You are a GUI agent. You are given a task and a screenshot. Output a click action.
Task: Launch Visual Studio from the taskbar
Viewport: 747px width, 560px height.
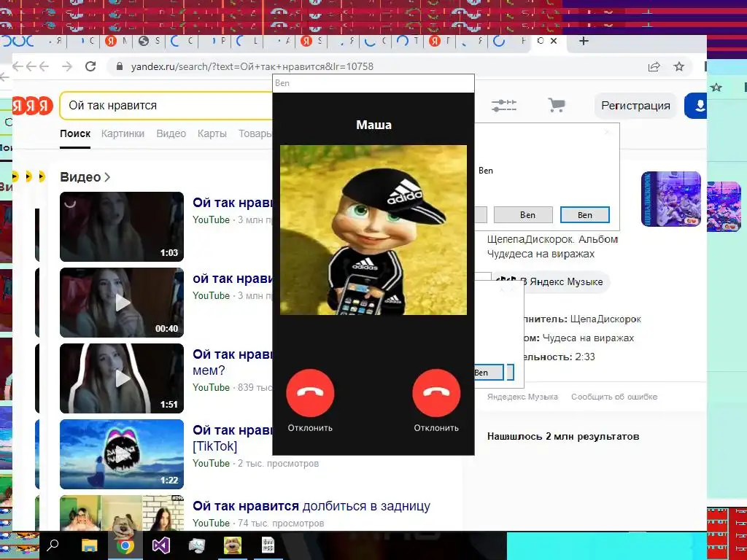(161, 545)
